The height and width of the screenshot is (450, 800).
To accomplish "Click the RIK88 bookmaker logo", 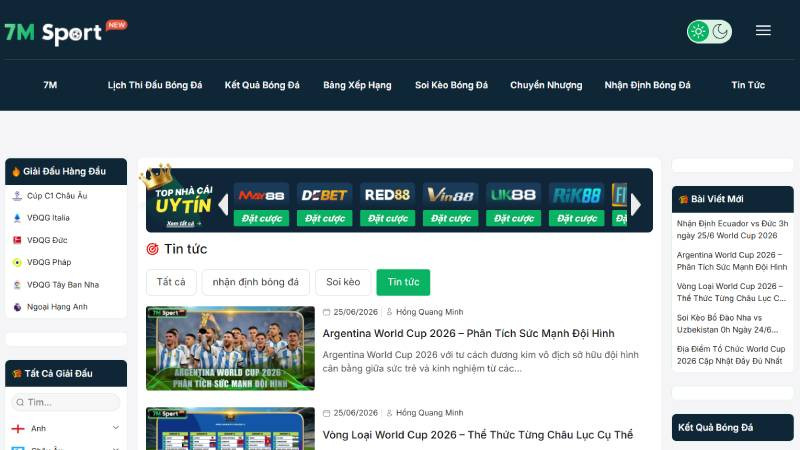I will (577, 195).
